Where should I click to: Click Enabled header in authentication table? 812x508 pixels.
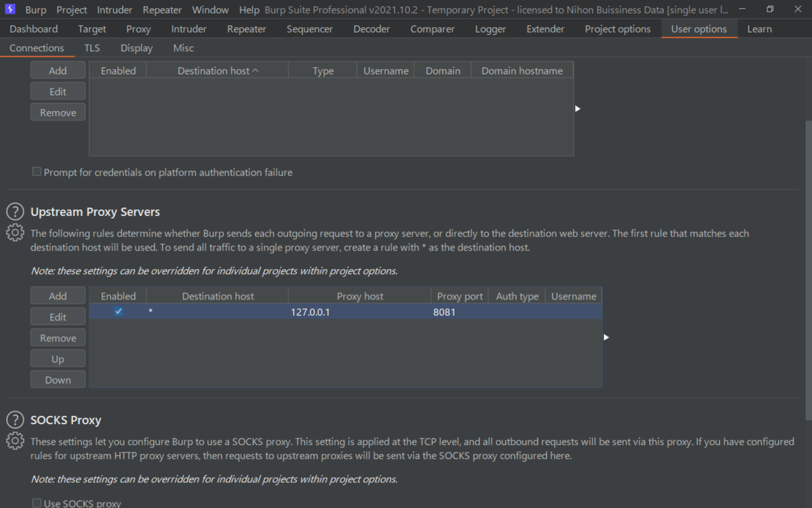pos(118,70)
